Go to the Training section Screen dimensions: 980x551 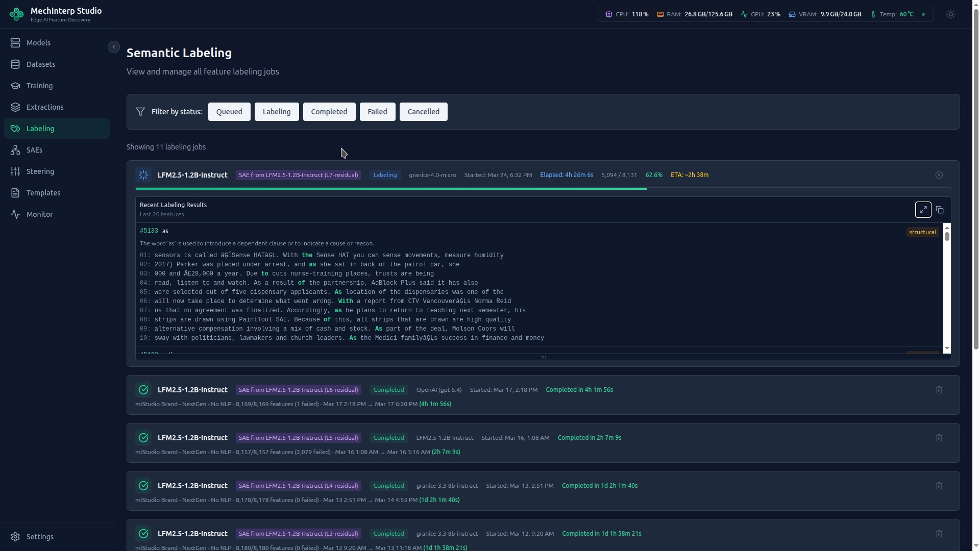click(57, 86)
